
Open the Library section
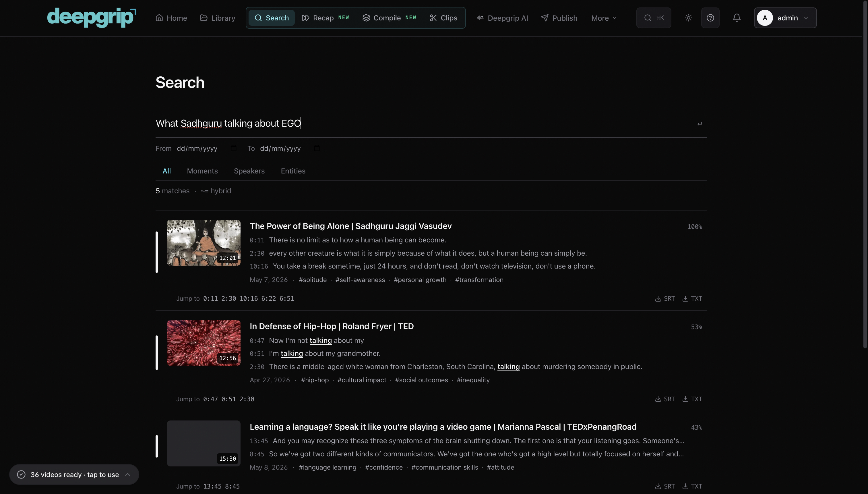coord(217,18)
